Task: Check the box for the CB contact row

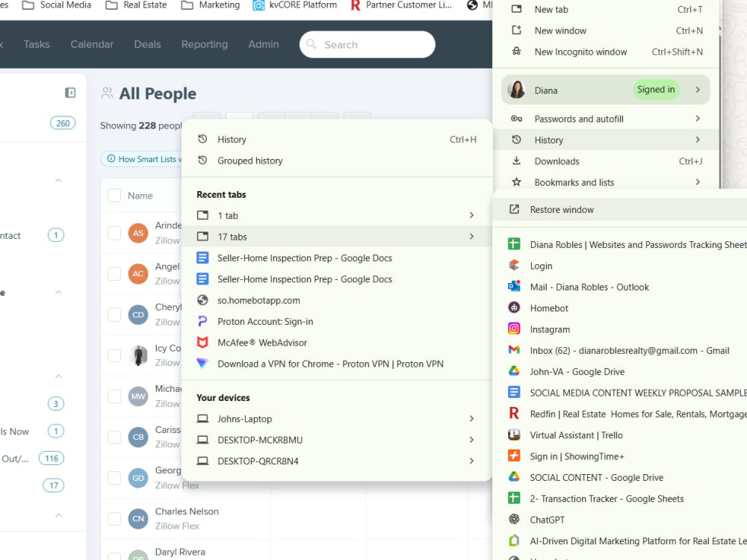Action: click(x=114, y=437)
